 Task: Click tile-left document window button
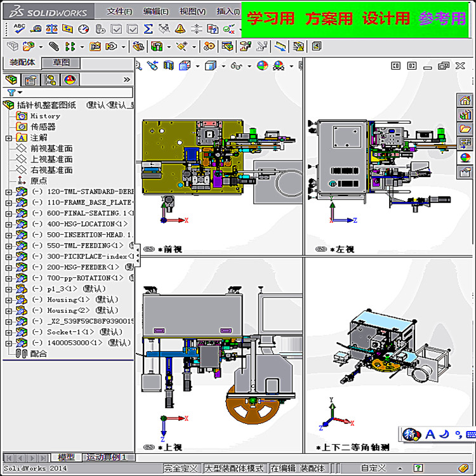[x=395, y=65]
